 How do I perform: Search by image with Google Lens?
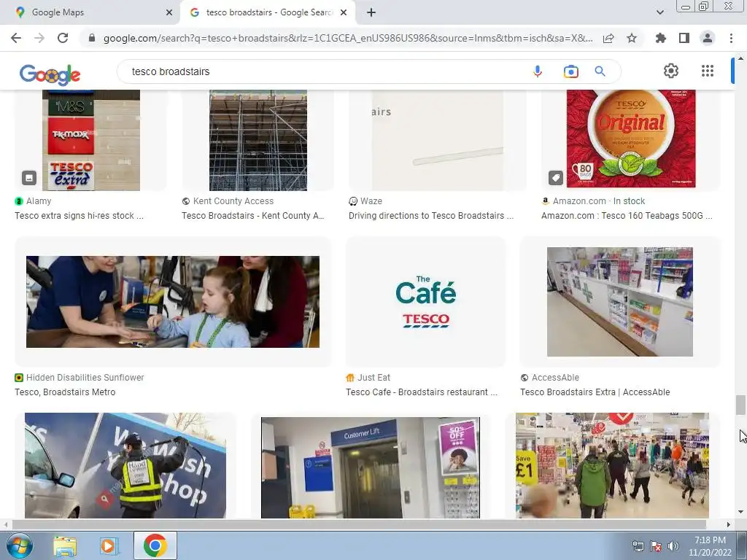(x=570, y=71)
